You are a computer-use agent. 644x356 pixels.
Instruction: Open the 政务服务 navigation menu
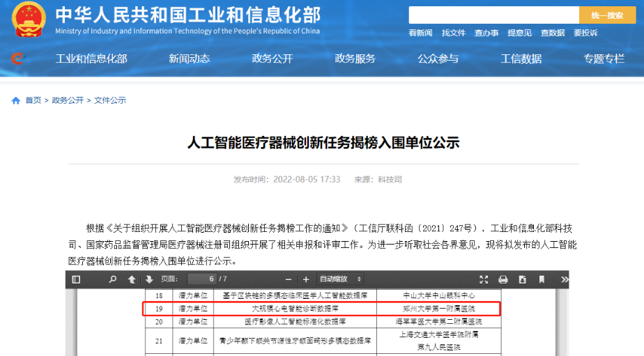click(355, 59)
